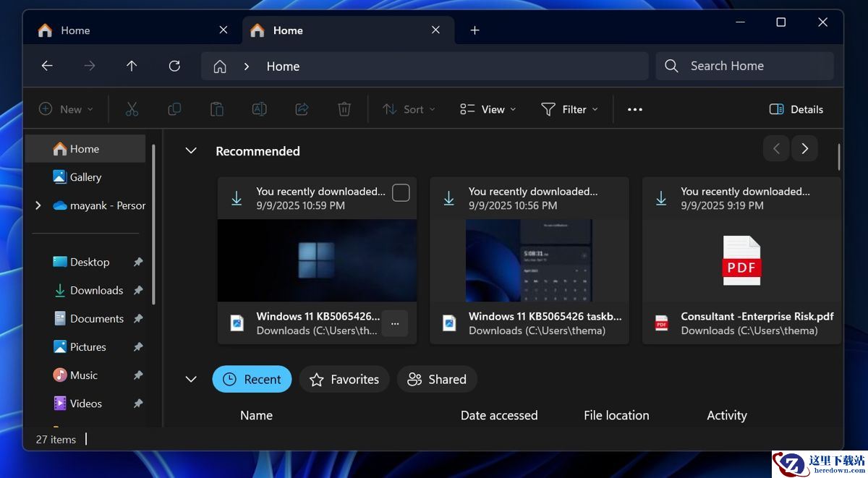The height and width of the screenshot is (478, 868).
Task: Click the Share icon in toolbar
Action: [x=302, y=109]
